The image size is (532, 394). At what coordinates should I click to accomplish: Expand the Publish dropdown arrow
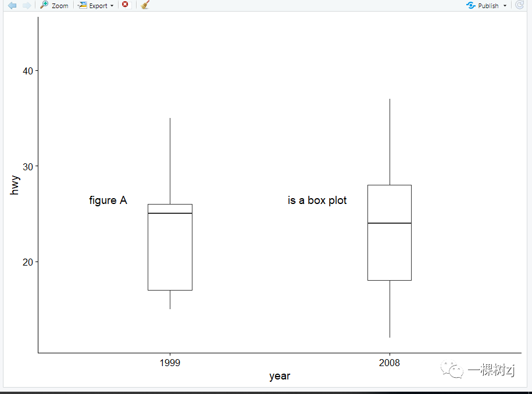tap(505, 6)
